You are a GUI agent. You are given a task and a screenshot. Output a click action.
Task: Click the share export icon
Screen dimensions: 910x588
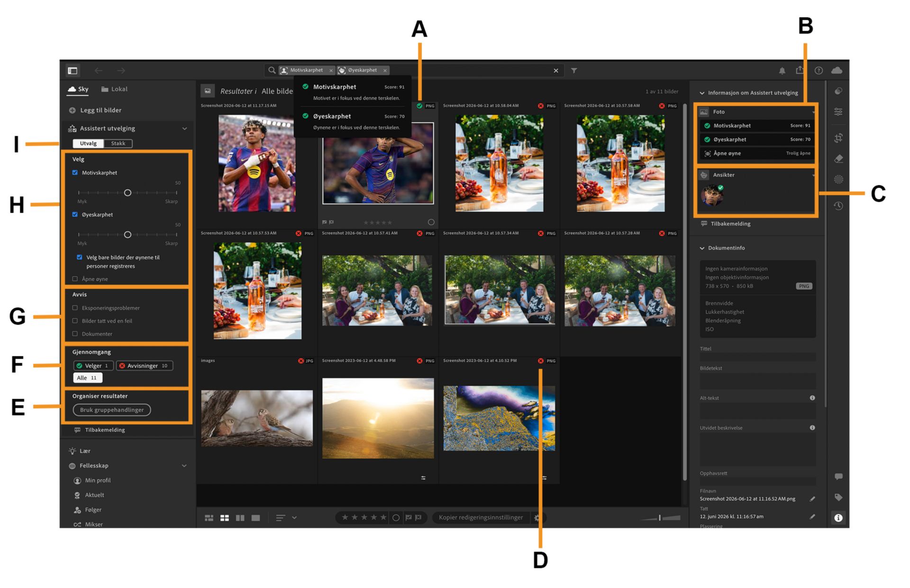coord(800,70)
